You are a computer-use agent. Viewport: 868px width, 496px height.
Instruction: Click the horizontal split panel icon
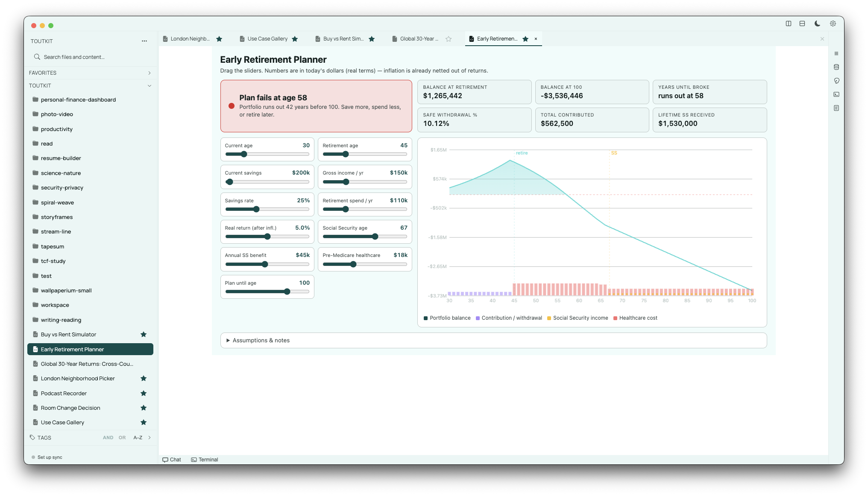click(802, 24)
